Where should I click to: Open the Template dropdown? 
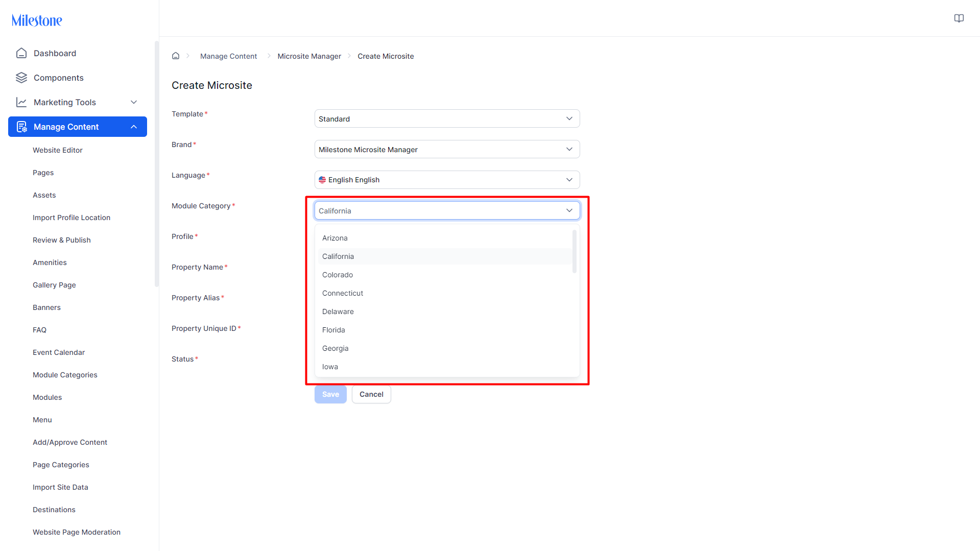[x=447, y=118]
